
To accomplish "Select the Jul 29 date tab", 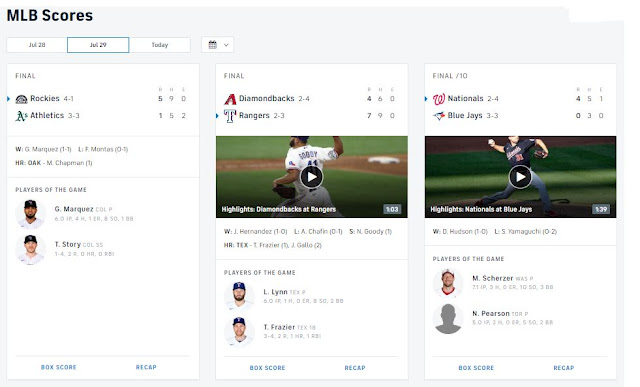I will (98, 45).
